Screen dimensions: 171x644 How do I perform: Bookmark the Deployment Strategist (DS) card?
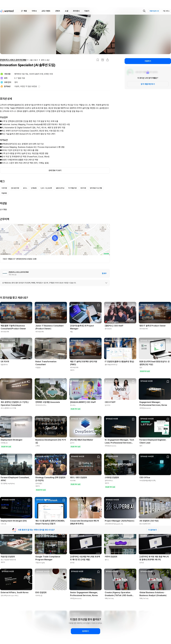click(x=29, y=500)
